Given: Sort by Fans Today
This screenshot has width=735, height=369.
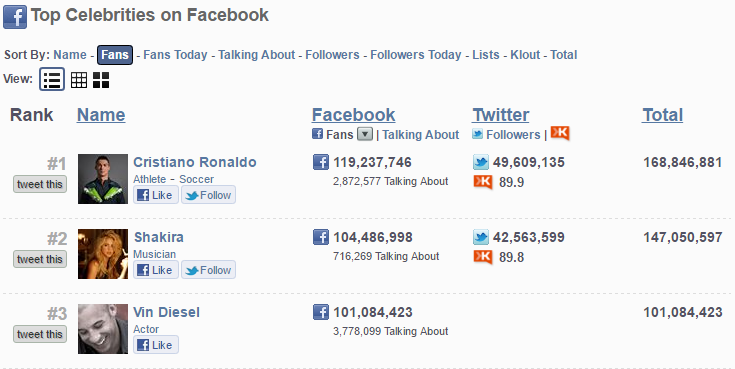Looking at the screenshot, I should click(x=175, y=55).
